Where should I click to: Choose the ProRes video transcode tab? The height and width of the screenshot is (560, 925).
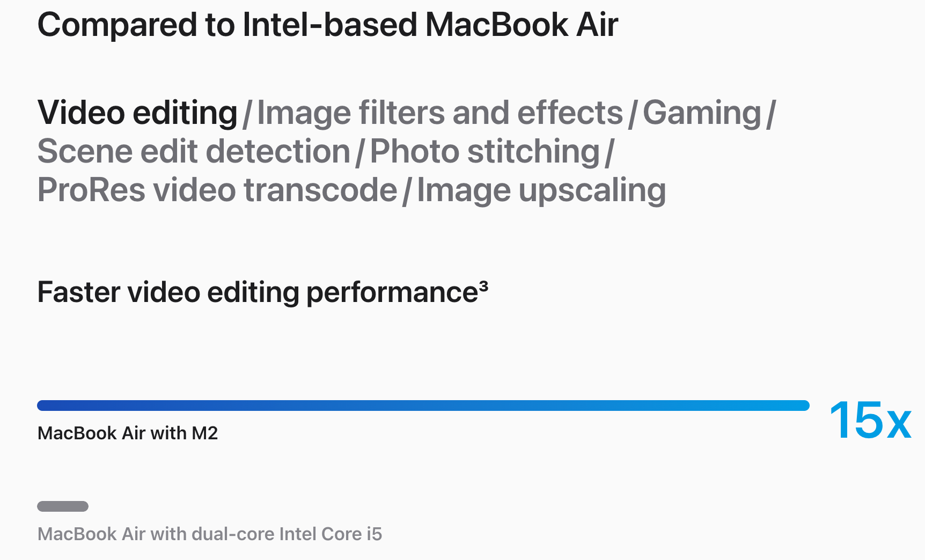(217, 190)
